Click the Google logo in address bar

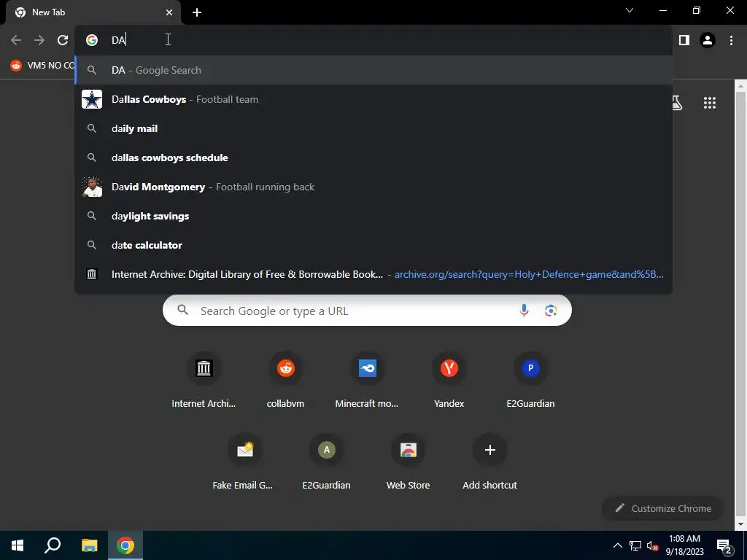pyautogui.click(x=92, y=40)
